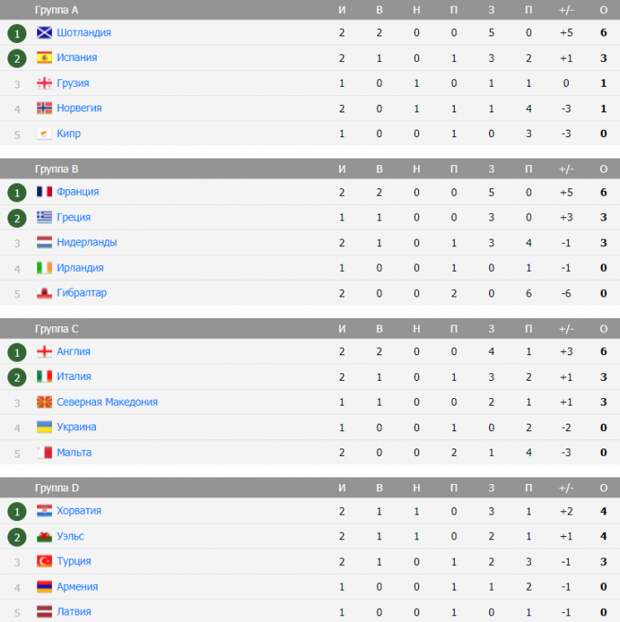Click the О points column header in Группа B

[x=603, y=169]
